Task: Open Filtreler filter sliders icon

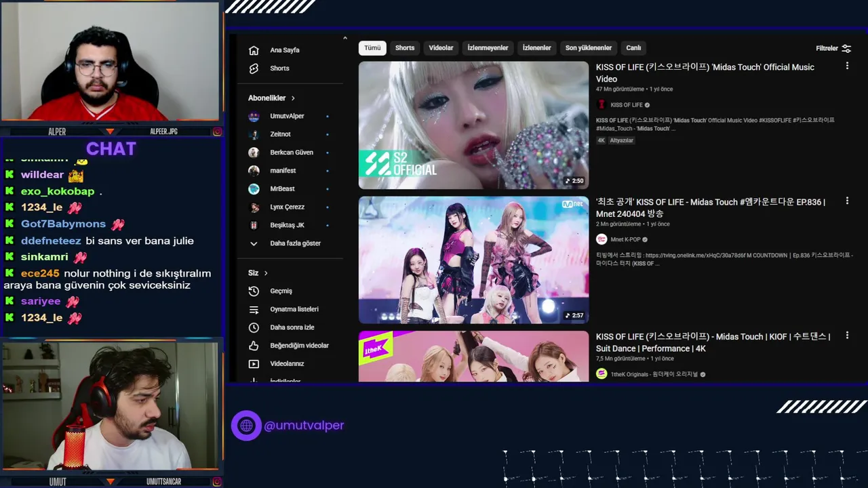Action: tap(846, 48)
